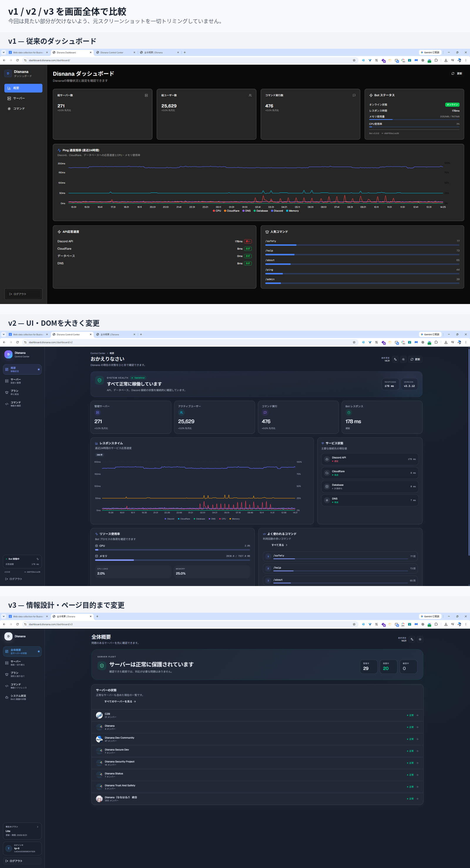
Task: Click back arrow in v3 browser toolbar
Action: point(4,624)
